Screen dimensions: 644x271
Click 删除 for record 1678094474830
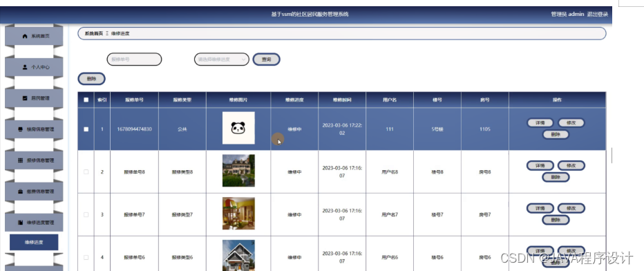[x=556, y=134]
